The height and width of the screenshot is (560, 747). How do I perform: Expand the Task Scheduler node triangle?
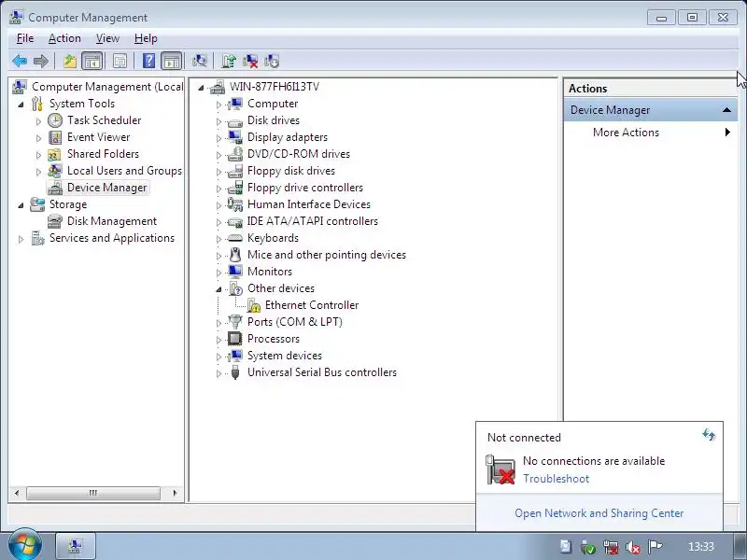click(38, 121)
